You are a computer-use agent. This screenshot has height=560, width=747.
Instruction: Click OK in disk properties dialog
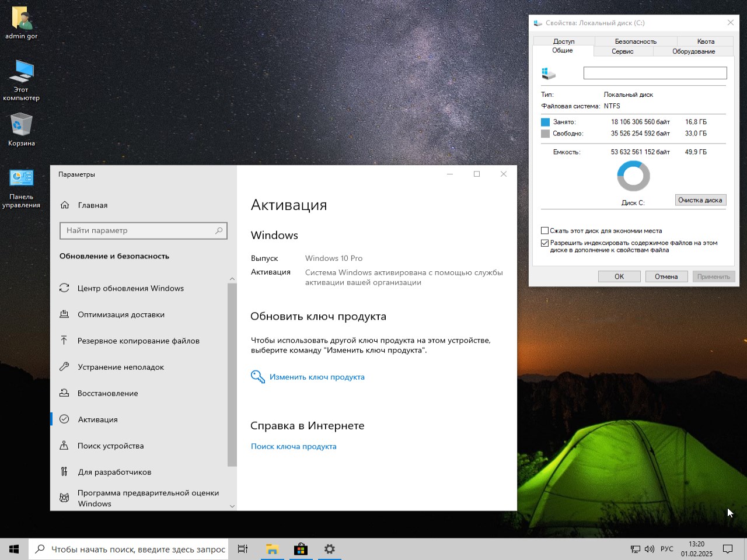619,276
